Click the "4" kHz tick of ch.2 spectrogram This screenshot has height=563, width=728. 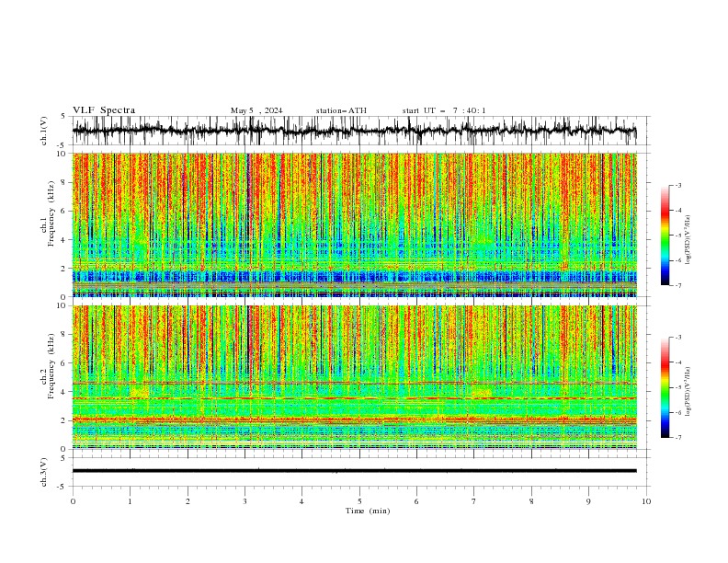coord(64,392)
